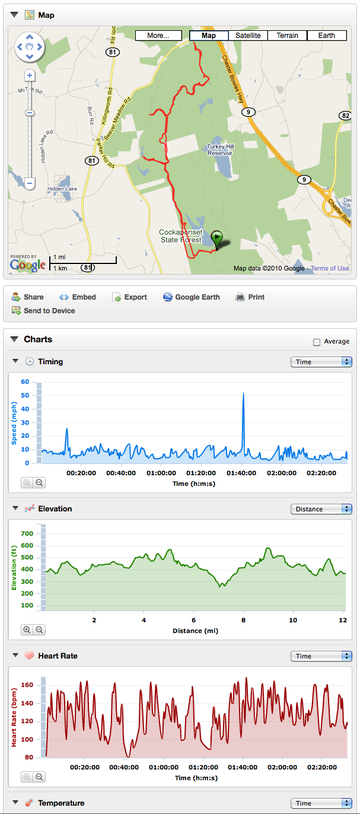Collapse the Elevation chart triangle
The height and width of the screenshot is (814, 360).
click(x=15, y=509)
